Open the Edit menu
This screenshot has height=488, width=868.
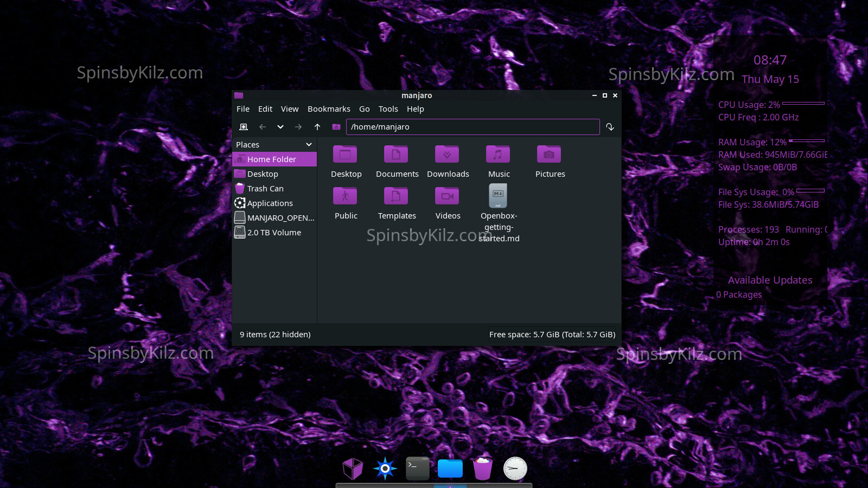[265, 109]
